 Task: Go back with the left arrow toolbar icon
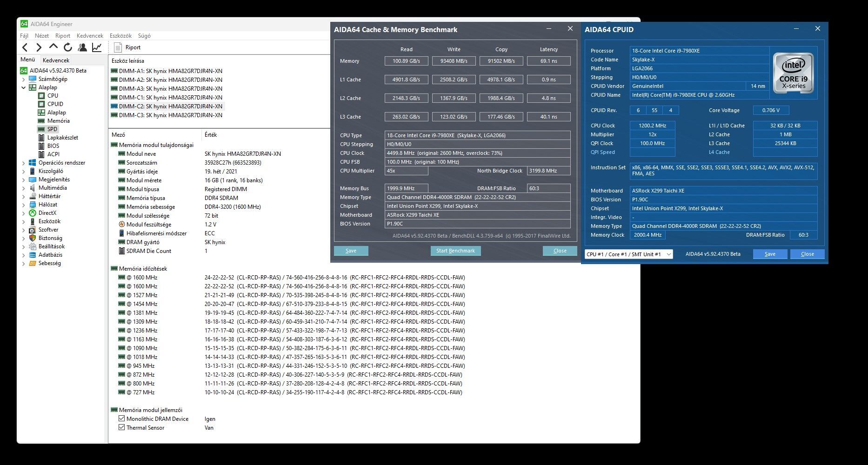(25, 47)
